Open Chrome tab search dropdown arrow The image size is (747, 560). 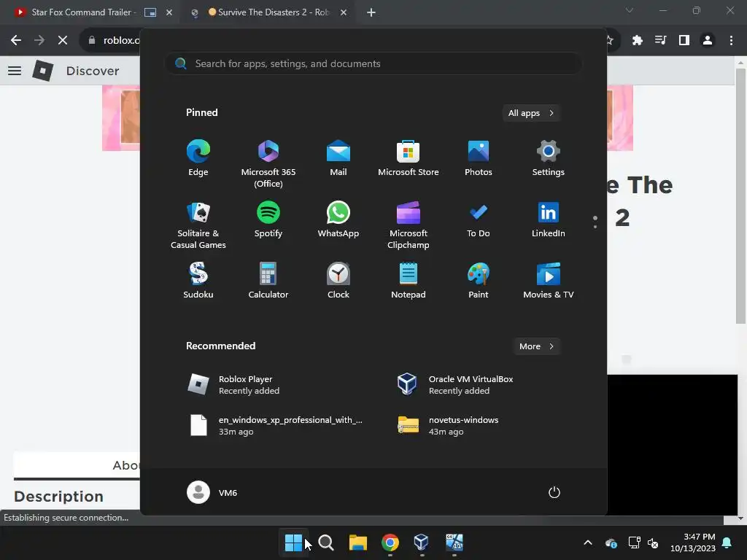click(x=630, y=10)
